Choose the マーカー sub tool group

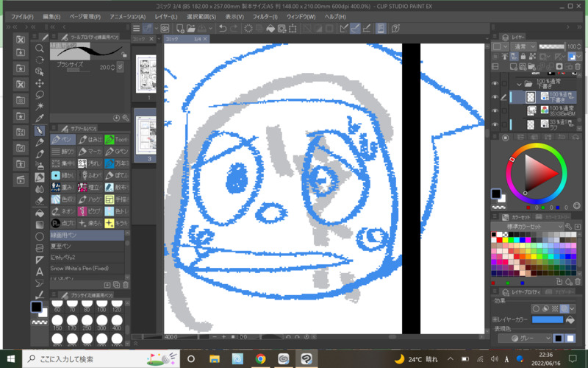pyautogui.click(x=90, y=152)
